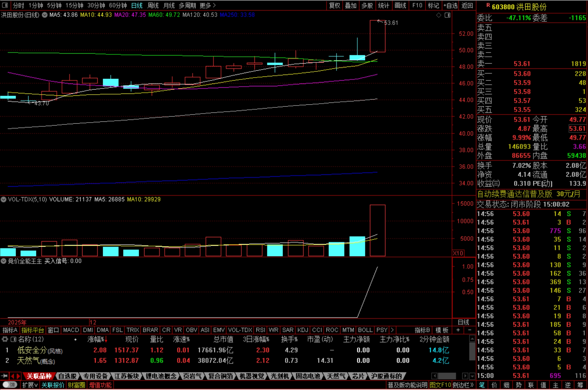Click the pin icon left of 关联品种 tab
The image size is (588, 390).
click(4, 376)
